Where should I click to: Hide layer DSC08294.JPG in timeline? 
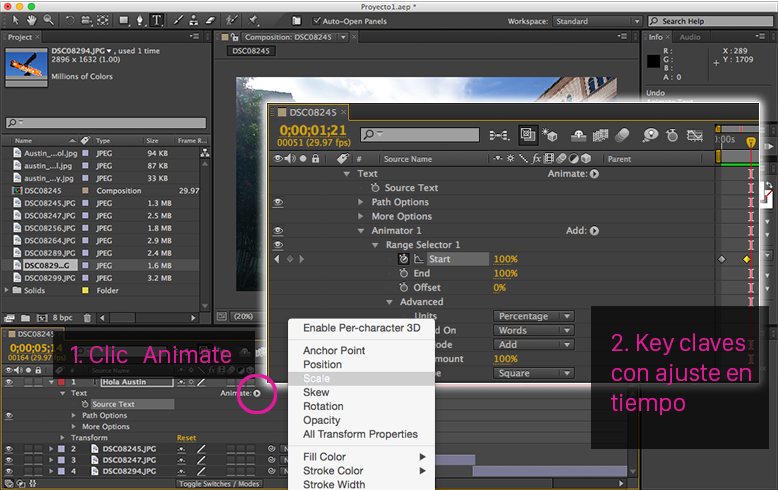tap(9, 471)
